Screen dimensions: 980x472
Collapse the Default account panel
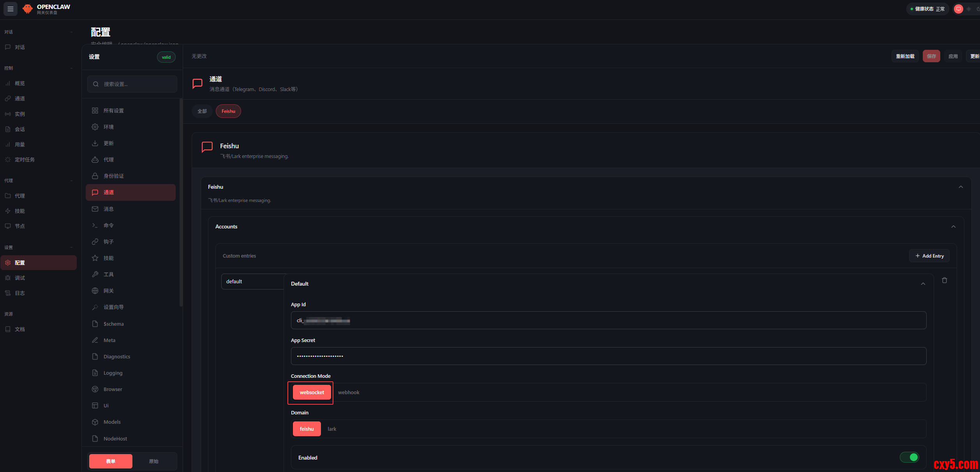(923, 284)
